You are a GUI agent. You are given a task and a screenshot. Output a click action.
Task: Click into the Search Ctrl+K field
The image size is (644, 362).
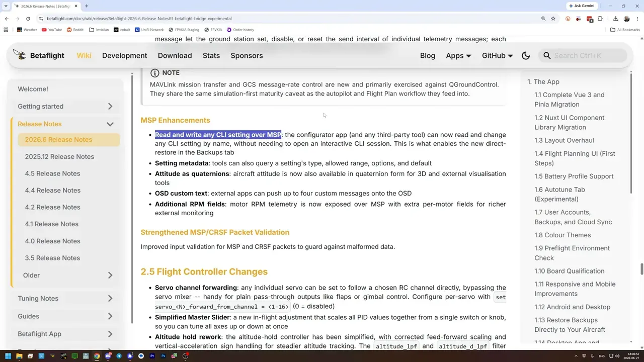(583, 56)
